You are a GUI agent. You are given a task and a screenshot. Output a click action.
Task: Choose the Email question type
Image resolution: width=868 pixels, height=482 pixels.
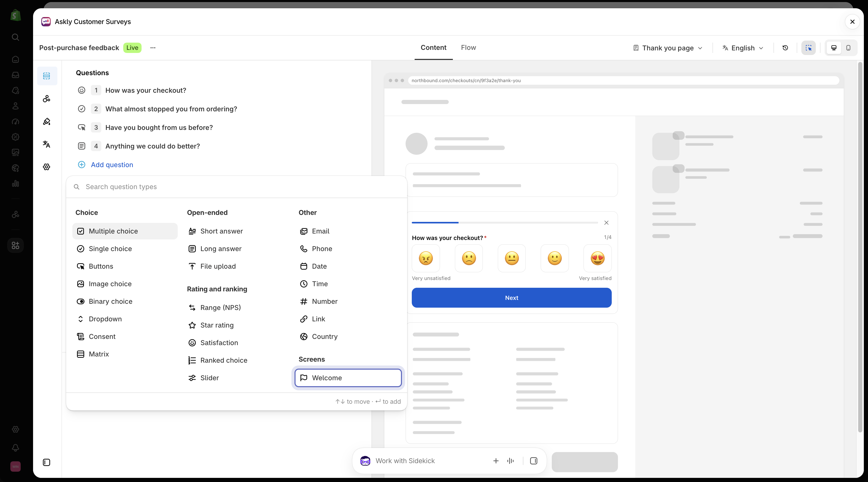348,231
